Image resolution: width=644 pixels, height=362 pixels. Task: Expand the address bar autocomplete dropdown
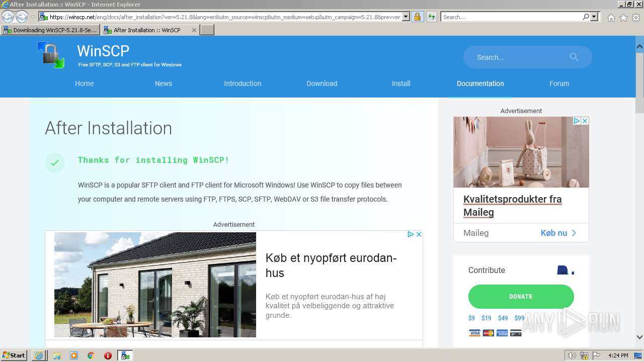coord(406,17)
